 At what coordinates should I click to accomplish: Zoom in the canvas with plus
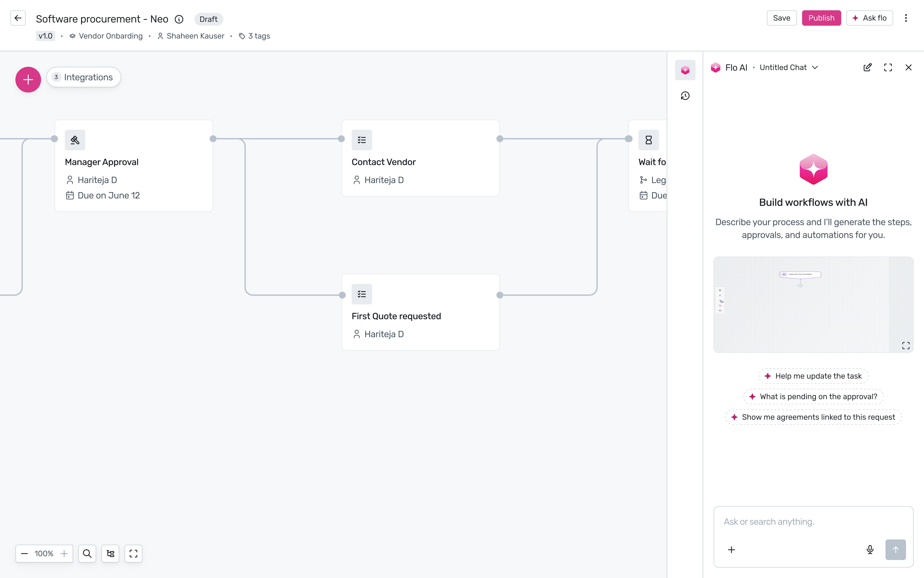64,554
